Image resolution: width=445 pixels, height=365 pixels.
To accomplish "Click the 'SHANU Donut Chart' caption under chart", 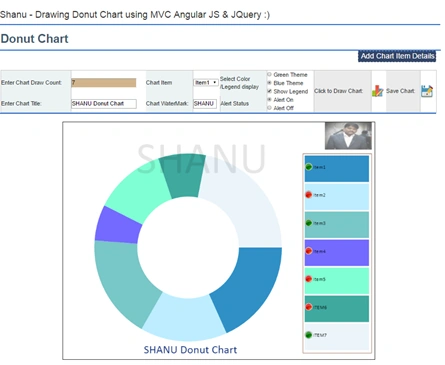I will pos(190,350).
